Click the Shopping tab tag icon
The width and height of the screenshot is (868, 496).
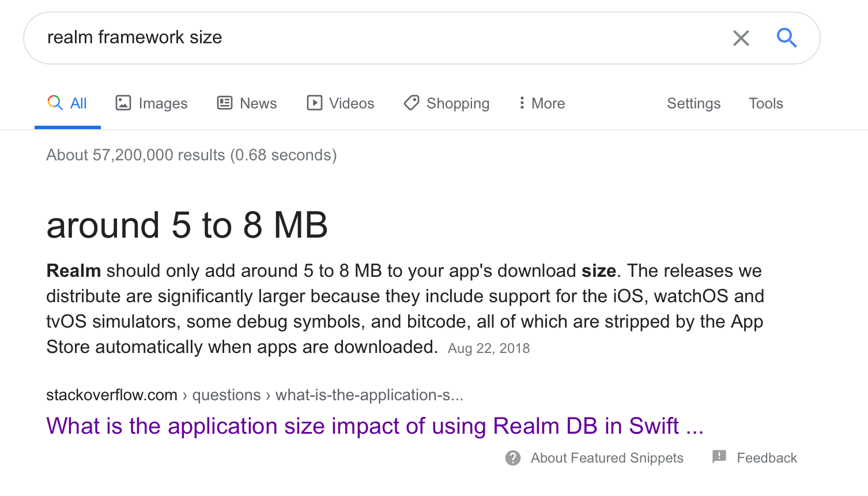(x=412, y=103)
